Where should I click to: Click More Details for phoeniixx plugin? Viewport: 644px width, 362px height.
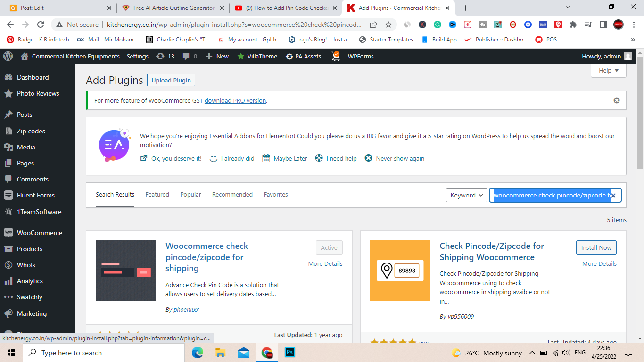point(325,263)
